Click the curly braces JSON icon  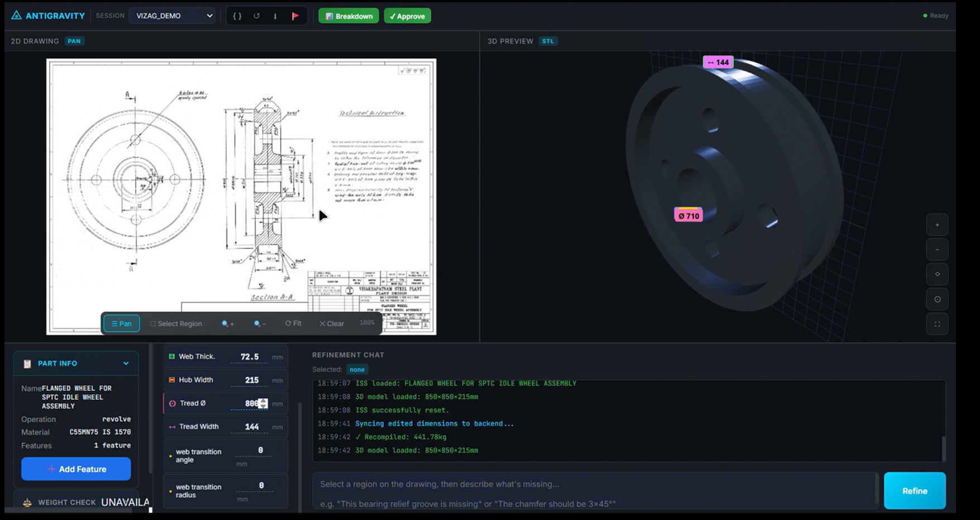click(x=237, y=16)
